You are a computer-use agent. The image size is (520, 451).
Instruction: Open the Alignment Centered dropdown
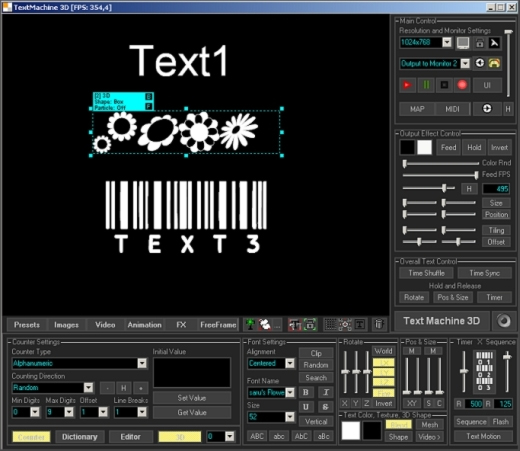(290, 363)
